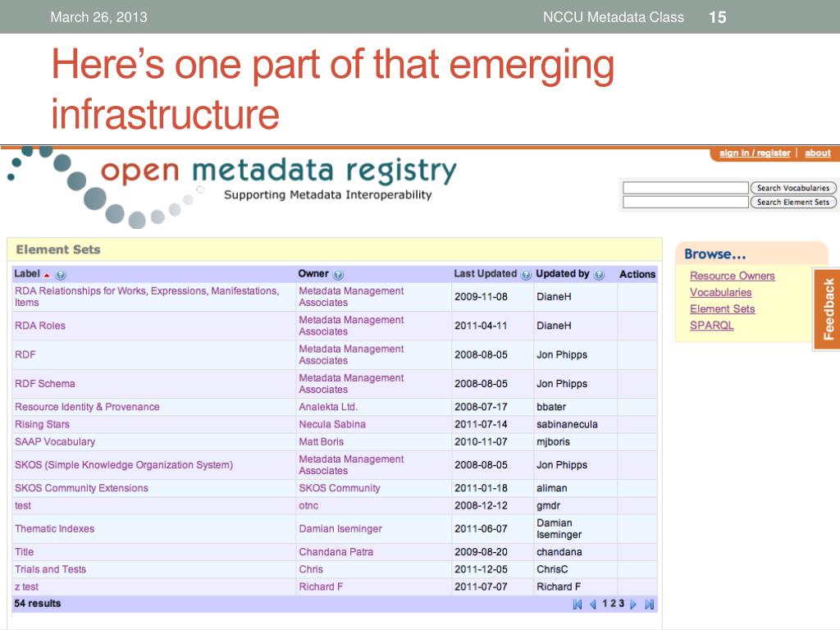Open the Thematic Indexes element set

tap(55, 529)
